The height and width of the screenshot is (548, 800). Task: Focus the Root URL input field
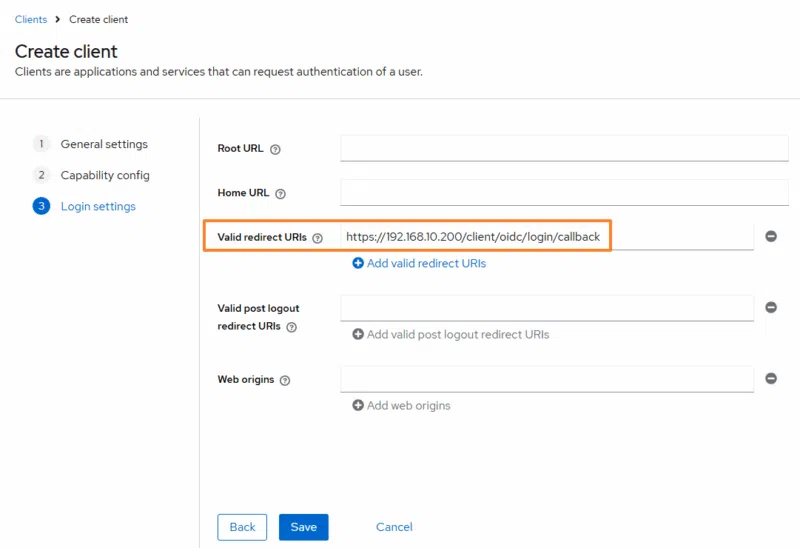tap(564, 148)
